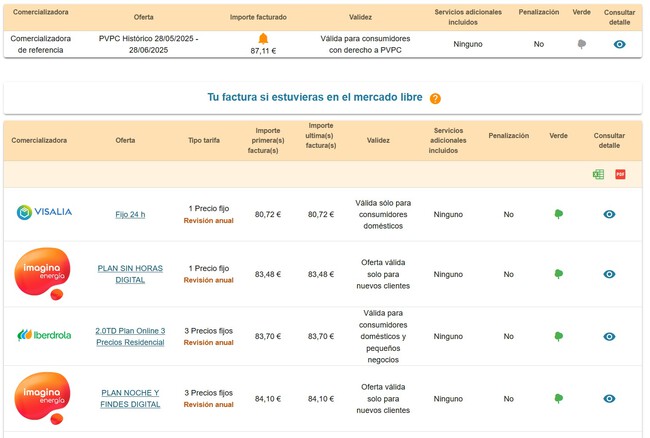Viewport: 650px width, 438px height.
Task: Click the Visalia logo
Action: [44, 212]
